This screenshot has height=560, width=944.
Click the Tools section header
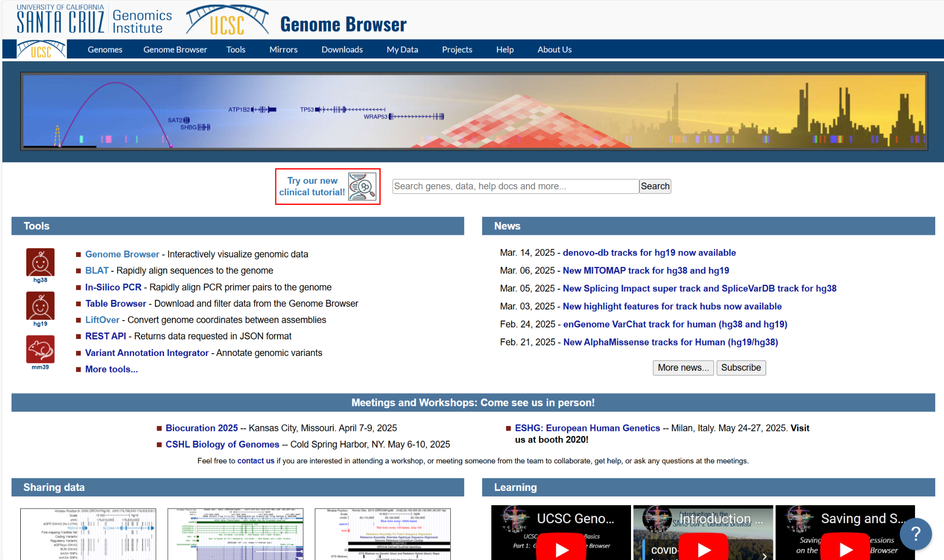point(238,226)
